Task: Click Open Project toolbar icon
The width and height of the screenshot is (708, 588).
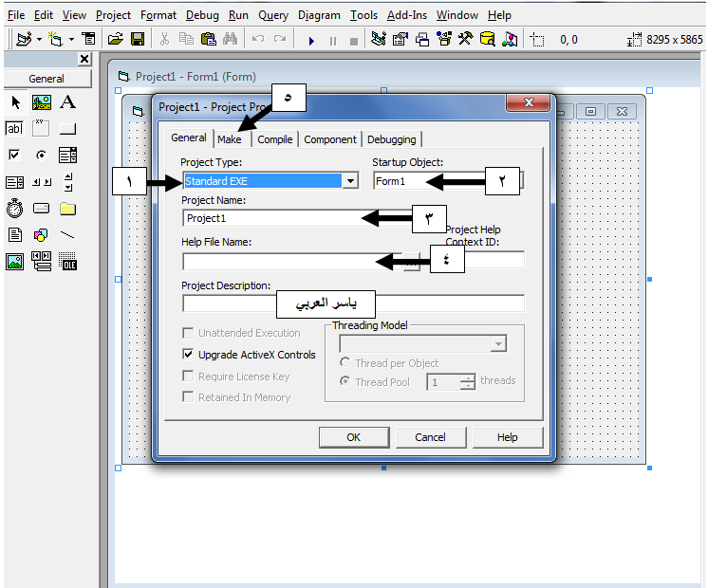Action: [x=116, y=39]
